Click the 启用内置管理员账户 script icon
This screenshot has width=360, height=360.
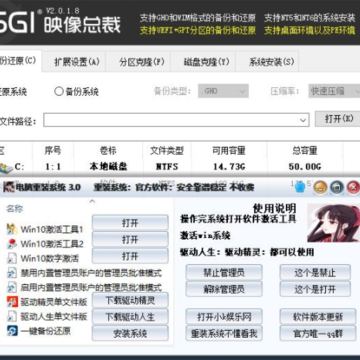click(12, 287)
